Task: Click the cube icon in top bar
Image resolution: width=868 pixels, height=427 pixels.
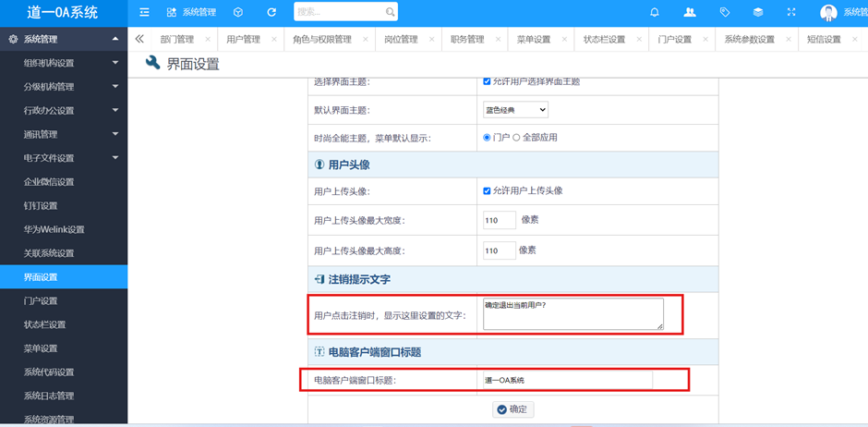Action: click(237, 12)
